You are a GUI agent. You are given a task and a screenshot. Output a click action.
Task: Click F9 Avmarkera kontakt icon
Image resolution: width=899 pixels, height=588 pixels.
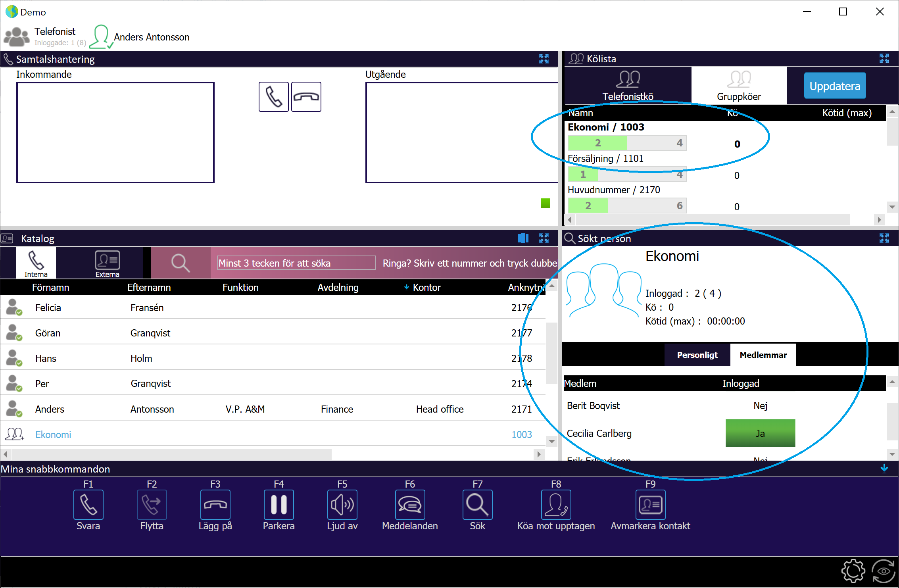pyautogui.click(x=651, y=505)
